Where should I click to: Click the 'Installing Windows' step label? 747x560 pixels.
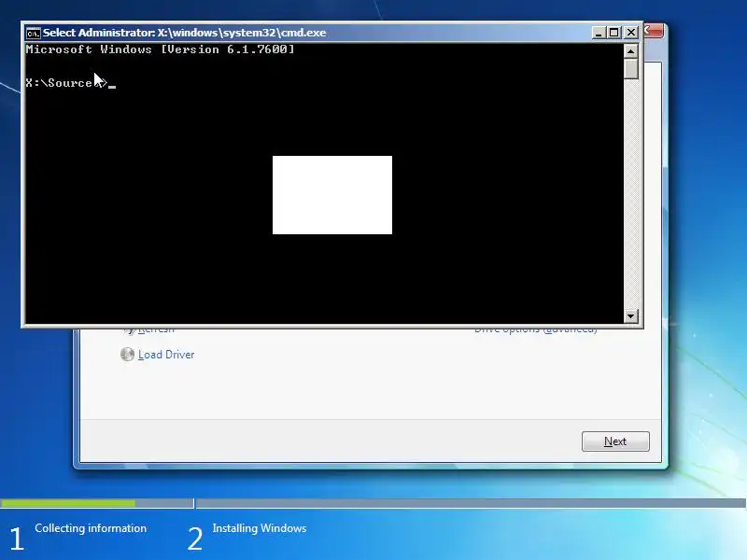260,528
